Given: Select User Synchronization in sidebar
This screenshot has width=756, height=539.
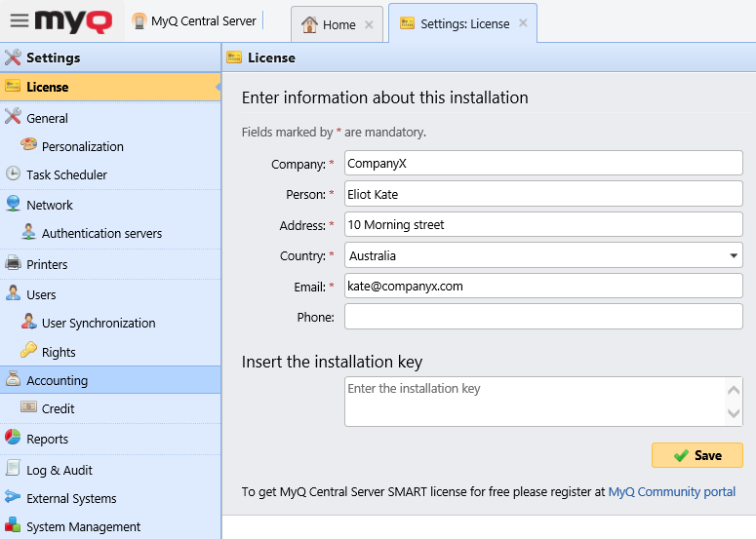Looking at the screenshot, I should [99, 323].
